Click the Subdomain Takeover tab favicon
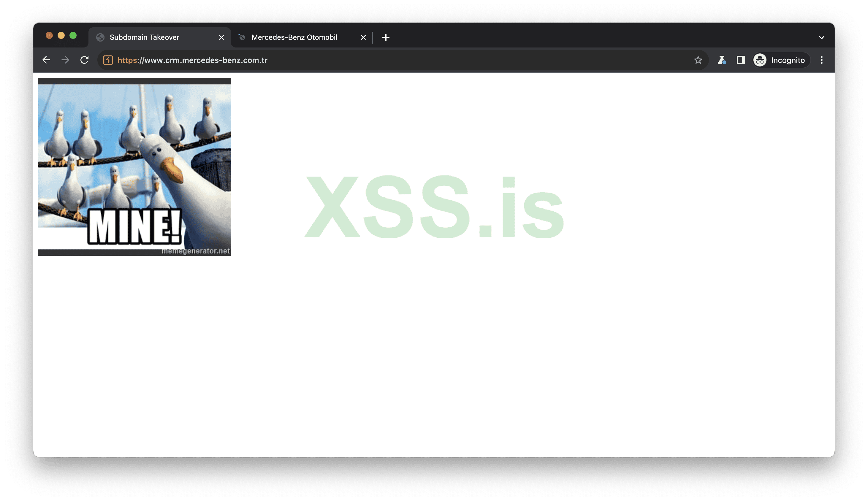 coord(101,37)
